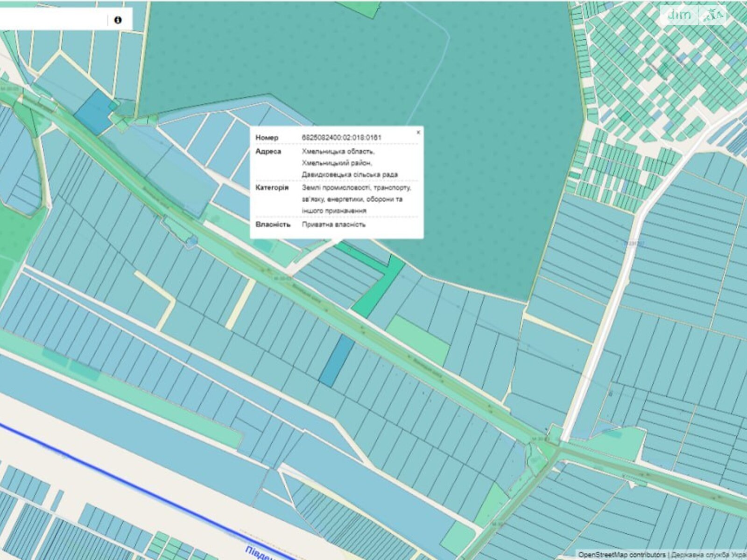Image resolution: width=747 pixels, height=560 pixels.
Task: Select the Приватна власність value
Action: point(333,224)
